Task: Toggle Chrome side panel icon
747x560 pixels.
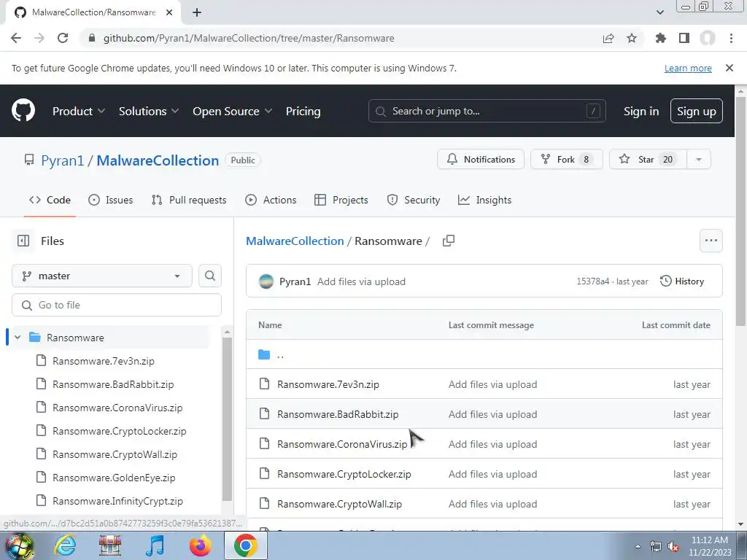Action: [x=684, y=38]
